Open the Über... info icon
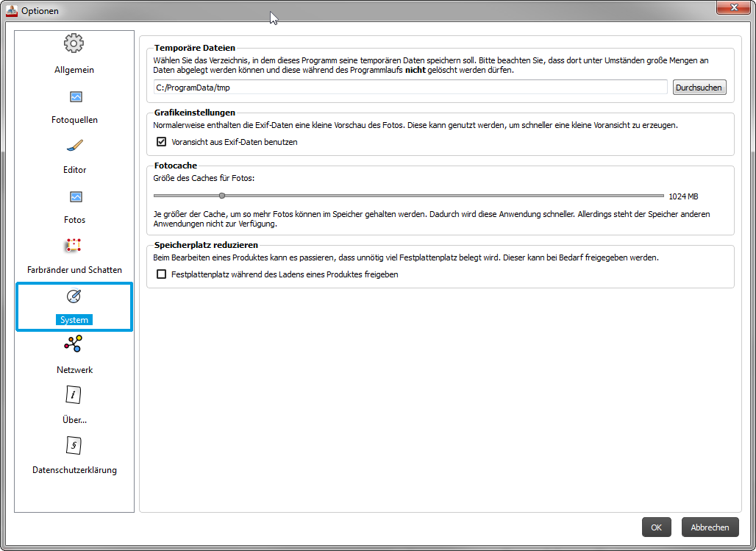The width and height of the screenshot is (756, 551). [74, 394]
